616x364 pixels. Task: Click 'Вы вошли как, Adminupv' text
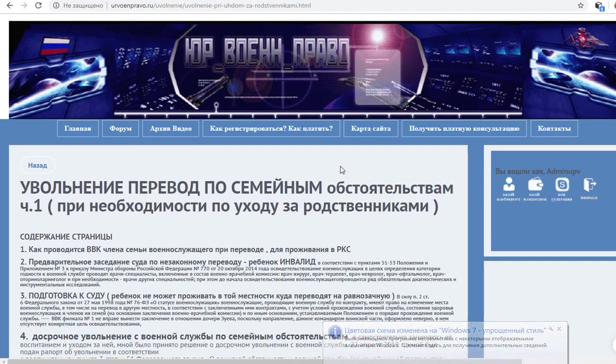tap(538, 171)
